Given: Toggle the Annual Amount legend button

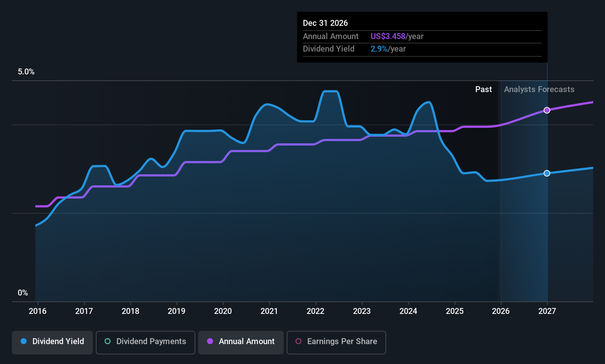Looking at the screenshot, I should point(241,342).
